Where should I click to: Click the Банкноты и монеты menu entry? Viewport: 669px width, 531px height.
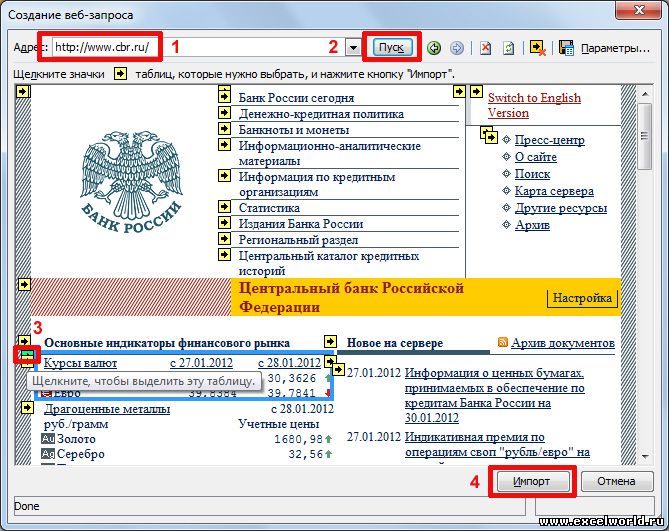tap(294, 130)
